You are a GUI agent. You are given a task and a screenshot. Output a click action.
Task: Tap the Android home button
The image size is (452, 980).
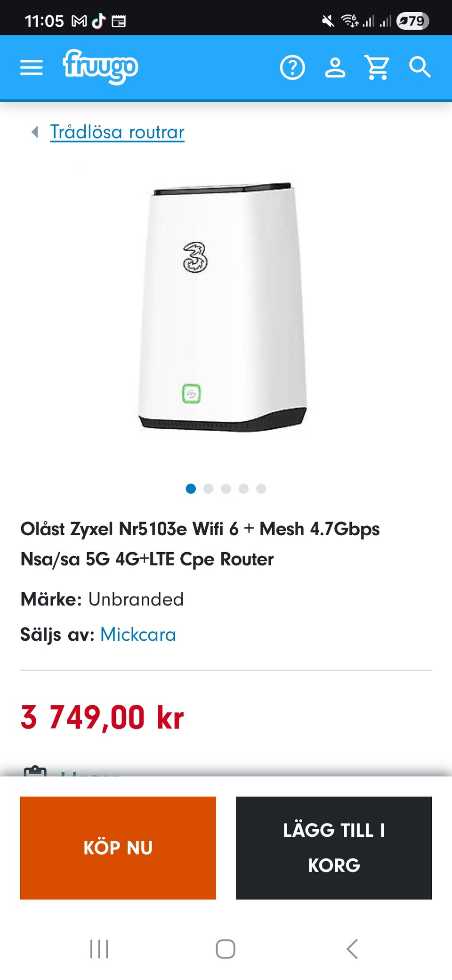226,949
